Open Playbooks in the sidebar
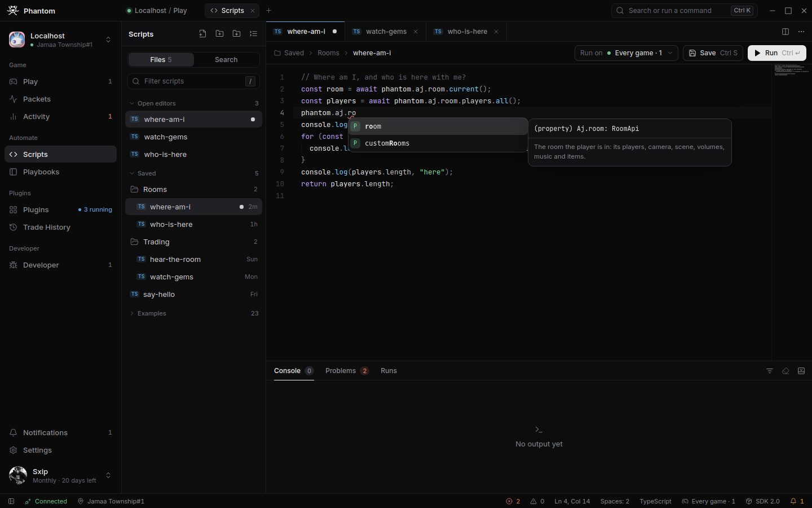Screen dimensions: 812x508 (60, 172)
